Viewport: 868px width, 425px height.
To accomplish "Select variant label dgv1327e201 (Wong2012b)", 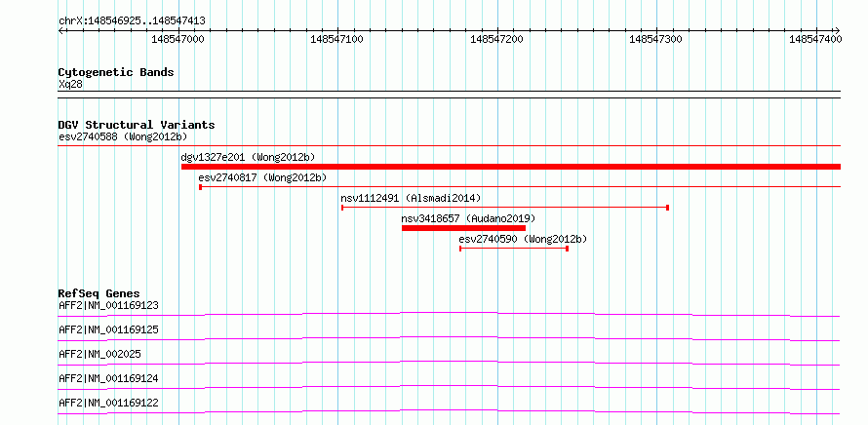I will pos(248,157).
